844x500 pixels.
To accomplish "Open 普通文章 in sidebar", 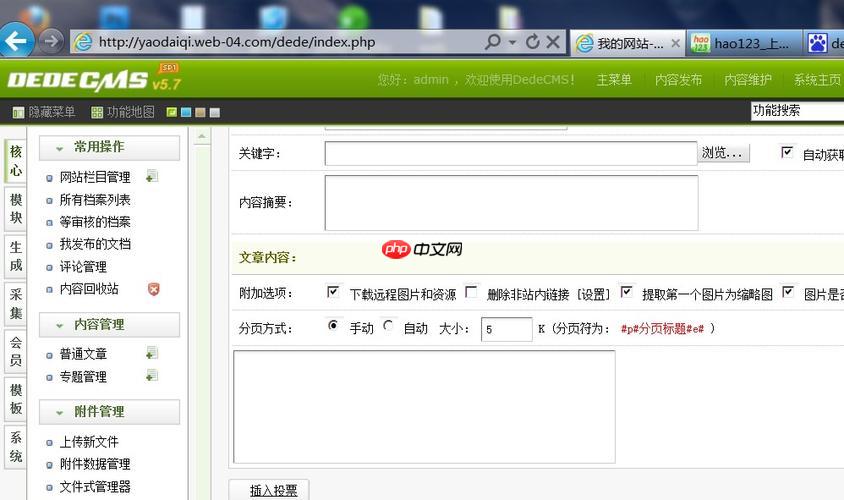I will (83, 354).
